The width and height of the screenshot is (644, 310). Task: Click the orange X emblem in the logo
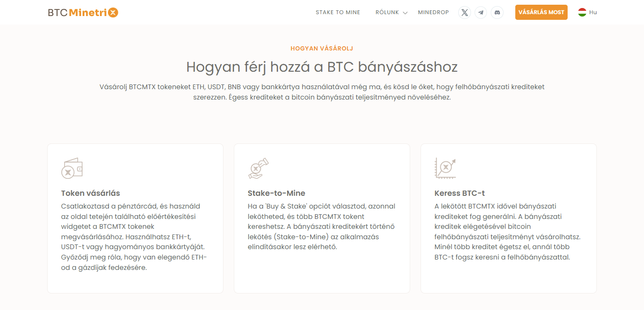click(x=113, y=13)
